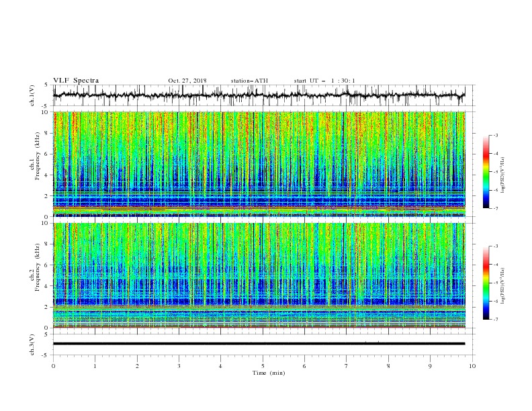This screenshot has height=411, width=532.
Task: Click the ch.2 frequency tick label "8"
Action: [48, 244]
